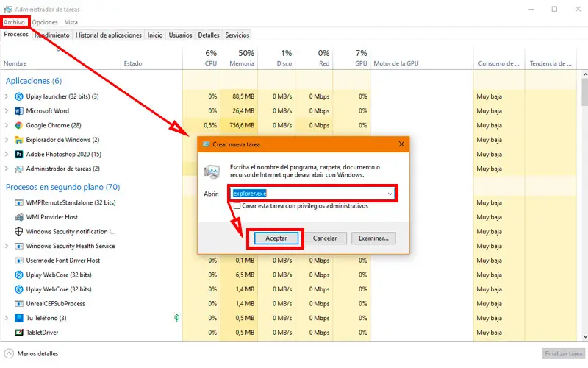Sort by the CPU column header
Image resolution: width=588 pixels, height=368 pixels.
pyautogui.click(x=201, y=58)
